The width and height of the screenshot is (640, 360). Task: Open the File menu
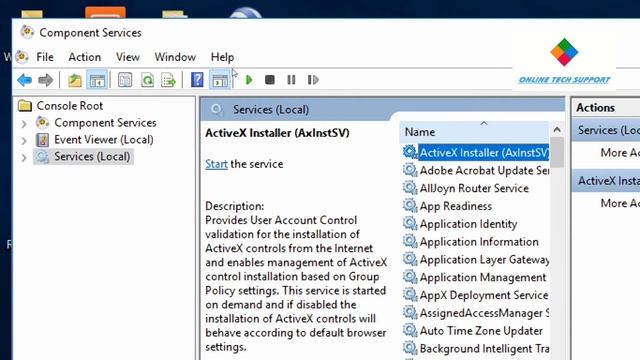[x=45, y=57]
